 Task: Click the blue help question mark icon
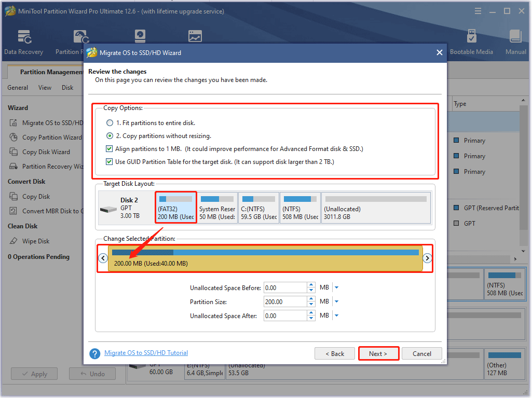coord(94,353)
